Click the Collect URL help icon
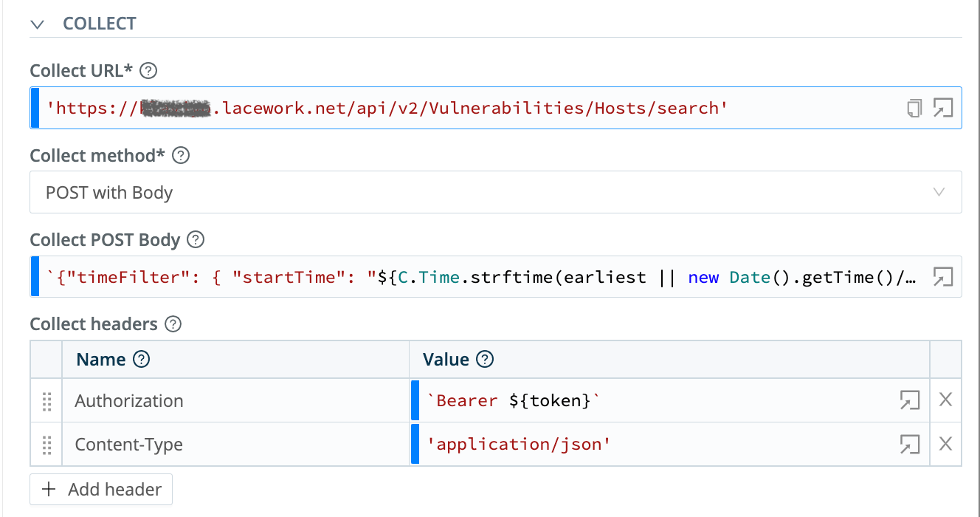 pyautogui.click(x=148, y=70)
